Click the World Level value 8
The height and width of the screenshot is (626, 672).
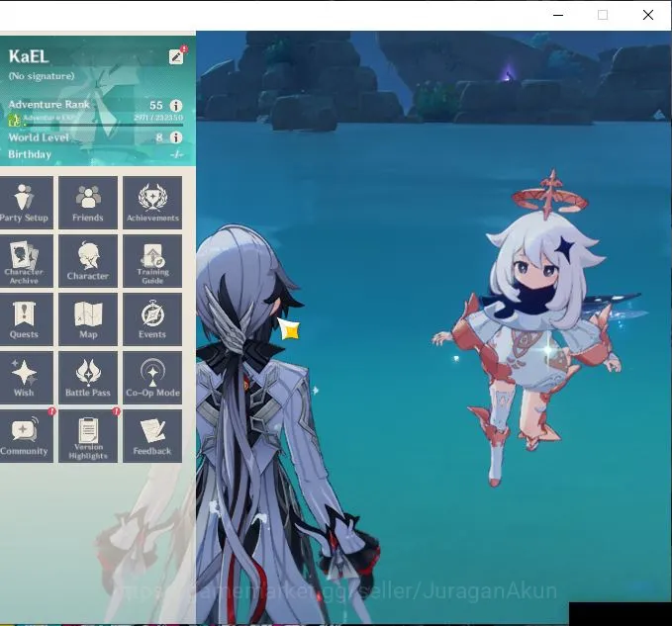coord(159,137)
